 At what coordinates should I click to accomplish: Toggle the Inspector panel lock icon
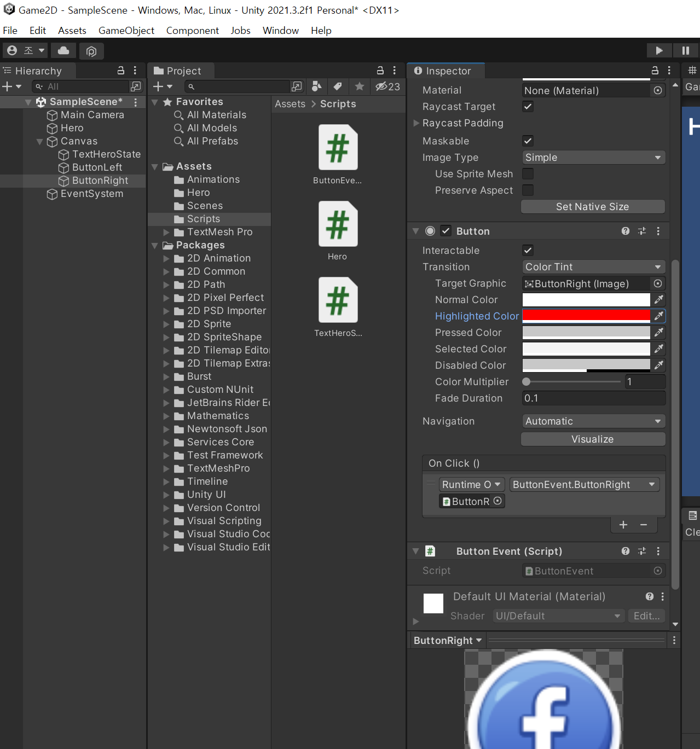point(655,71)
